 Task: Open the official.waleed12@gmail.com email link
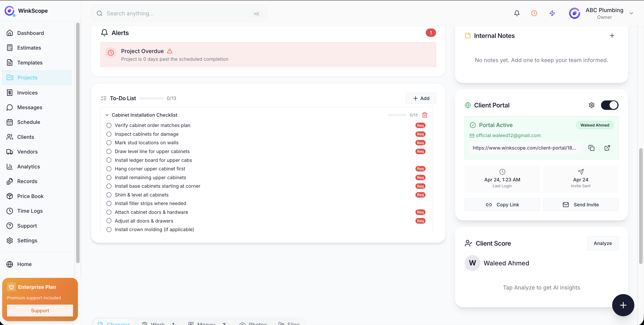(508, 136)
